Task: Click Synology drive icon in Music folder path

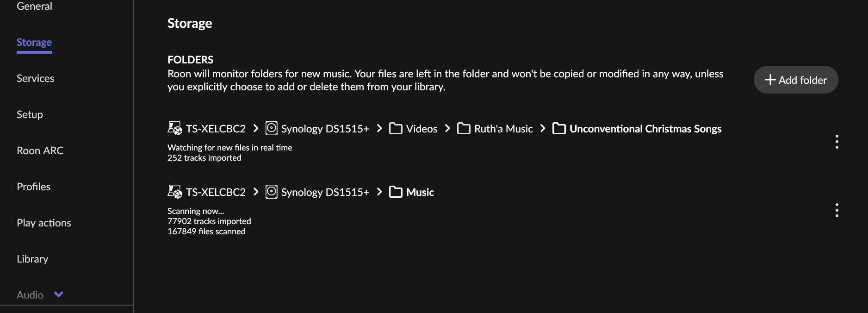Action: (271, 192)
